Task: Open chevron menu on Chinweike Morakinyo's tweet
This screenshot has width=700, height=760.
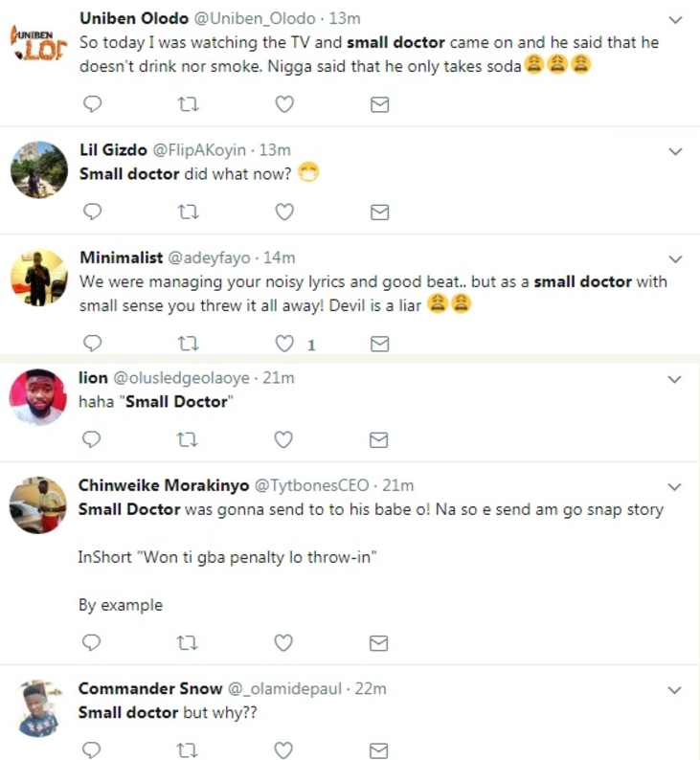Action: pos(675,486)
